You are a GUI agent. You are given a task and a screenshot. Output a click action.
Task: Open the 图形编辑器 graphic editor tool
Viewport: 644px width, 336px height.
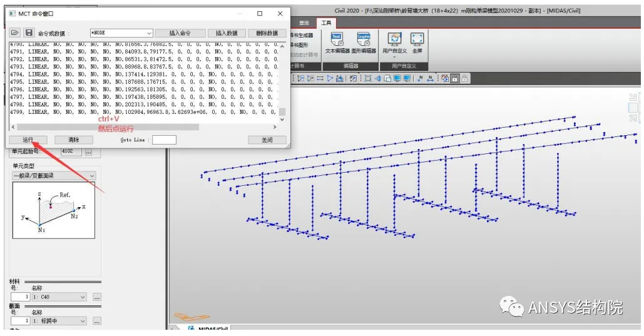click(x=364, y=43)
